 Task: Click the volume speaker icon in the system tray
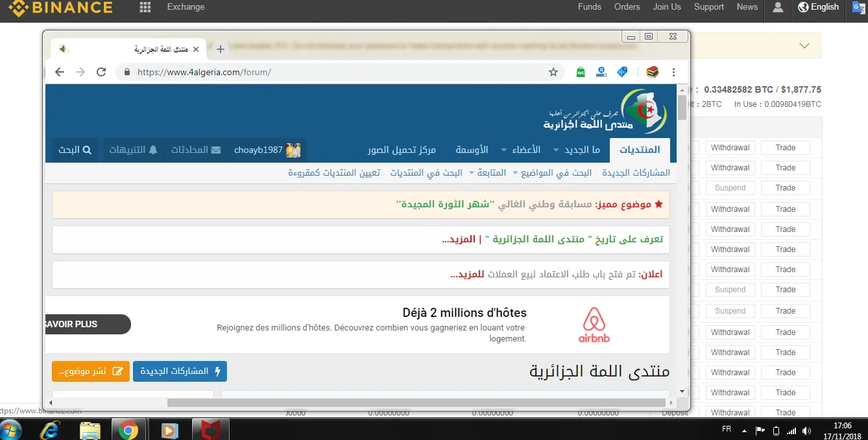coord(806,430)
